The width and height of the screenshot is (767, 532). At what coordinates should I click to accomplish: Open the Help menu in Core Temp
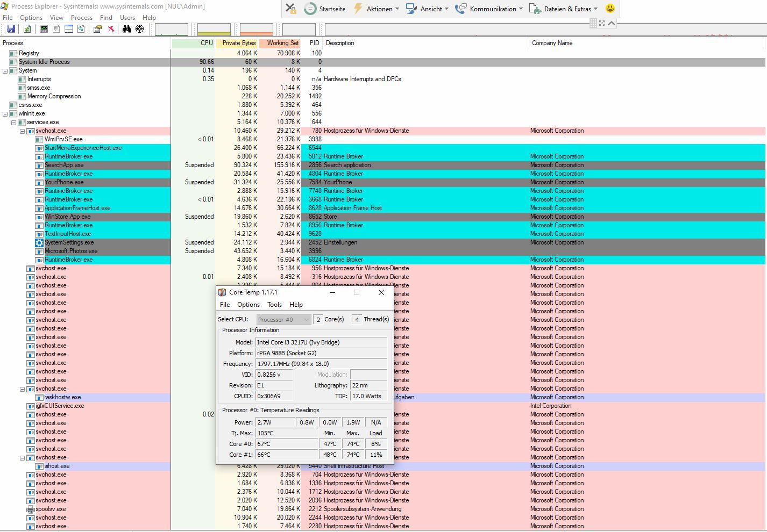click(296, 305)
